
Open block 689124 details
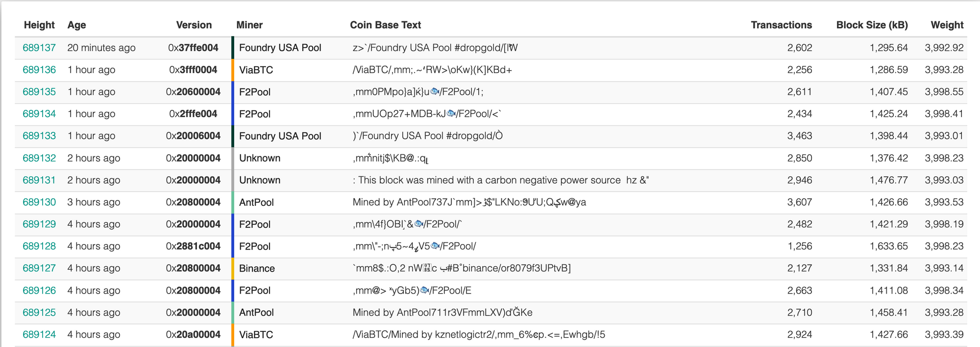(x=40, y=335)
